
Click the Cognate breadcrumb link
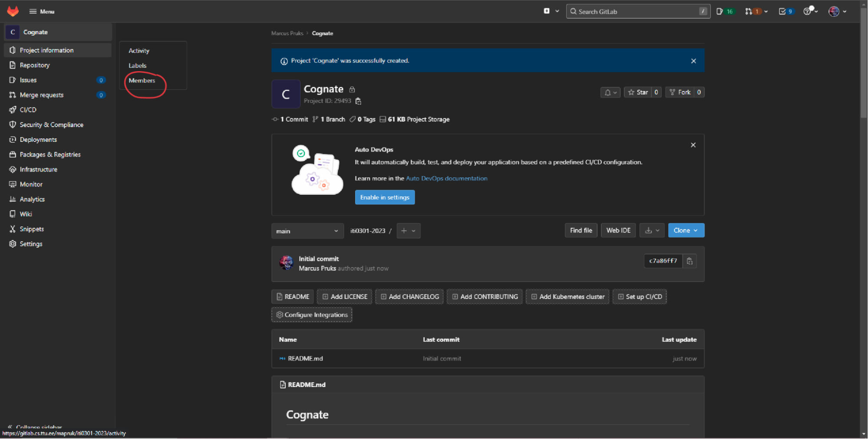[x=323, y=33]
